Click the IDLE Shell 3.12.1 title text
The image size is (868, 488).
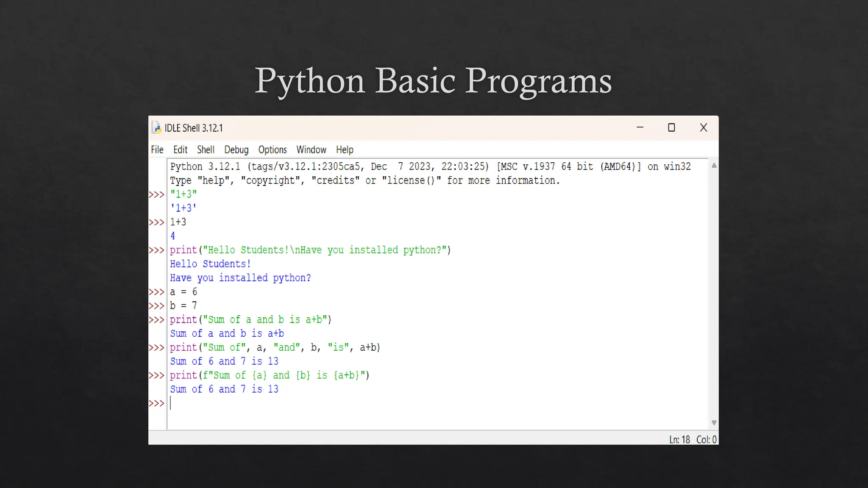pos(194,128)
